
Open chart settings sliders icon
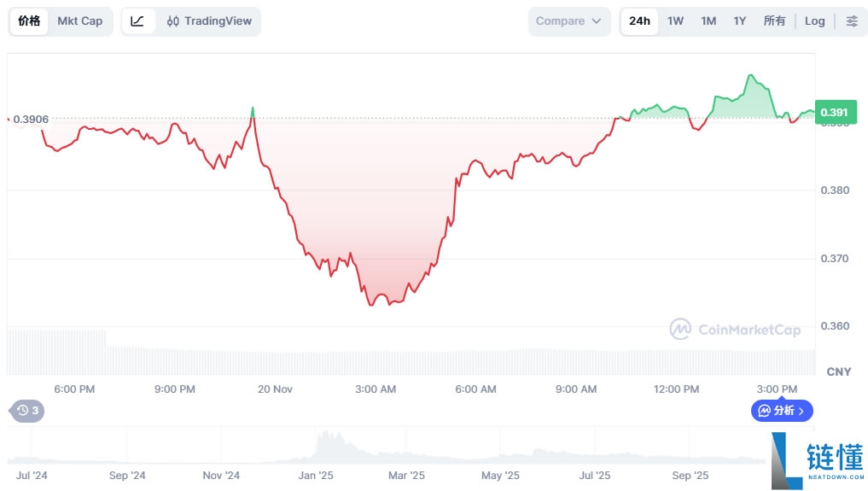852,21
